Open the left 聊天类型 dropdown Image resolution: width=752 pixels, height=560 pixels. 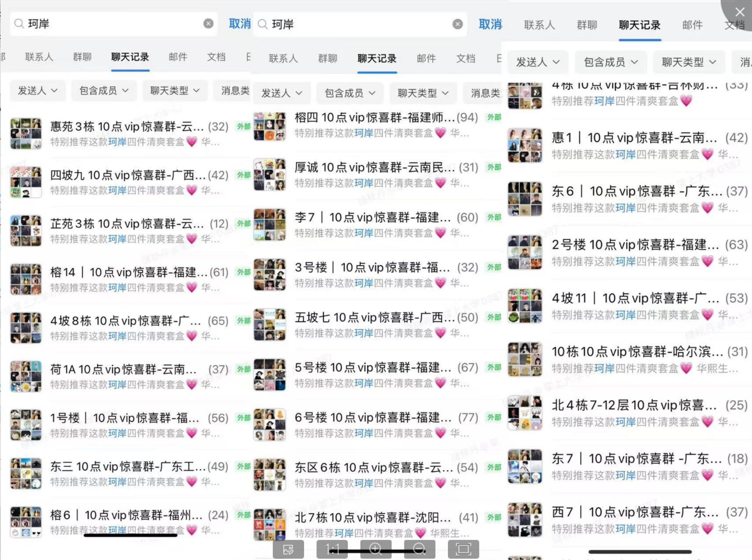coord(175,91)
